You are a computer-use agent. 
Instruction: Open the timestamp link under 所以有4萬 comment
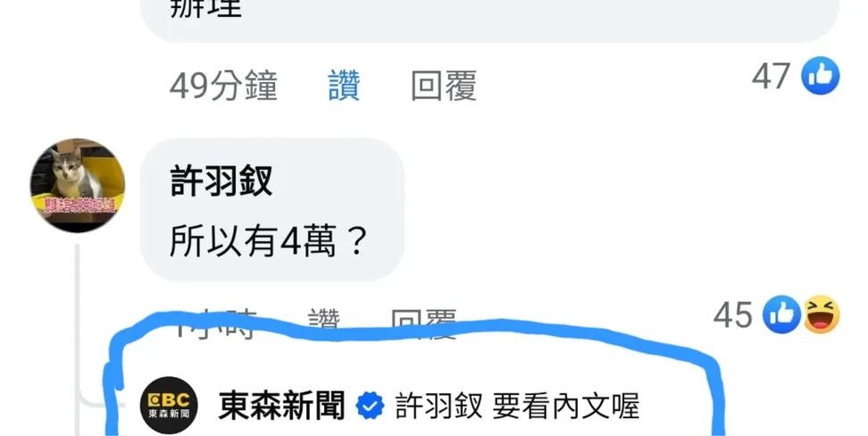coord(216,323)
